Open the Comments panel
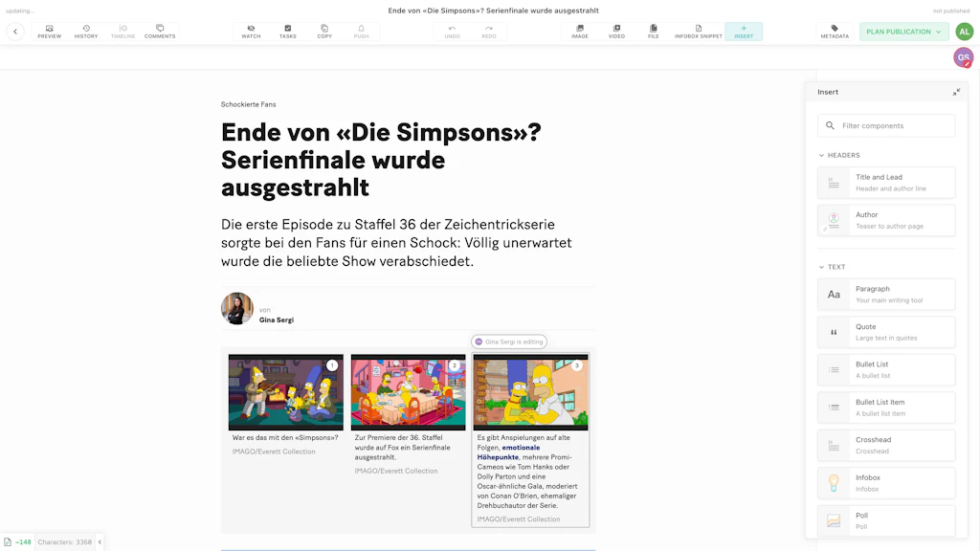This screenshot has width=980, height=551. tap(160, 32)
